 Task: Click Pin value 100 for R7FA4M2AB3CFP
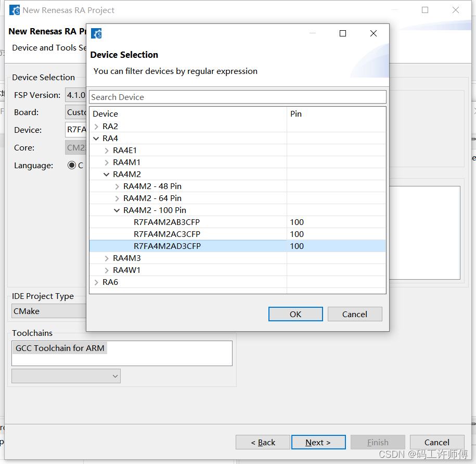pyautogui.click(x=297, y=222)
